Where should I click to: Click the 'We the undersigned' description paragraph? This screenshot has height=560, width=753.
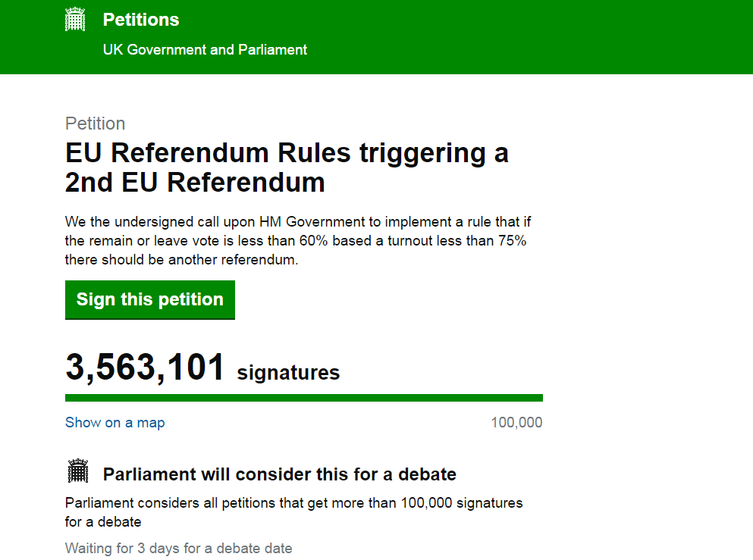point(296,240)
